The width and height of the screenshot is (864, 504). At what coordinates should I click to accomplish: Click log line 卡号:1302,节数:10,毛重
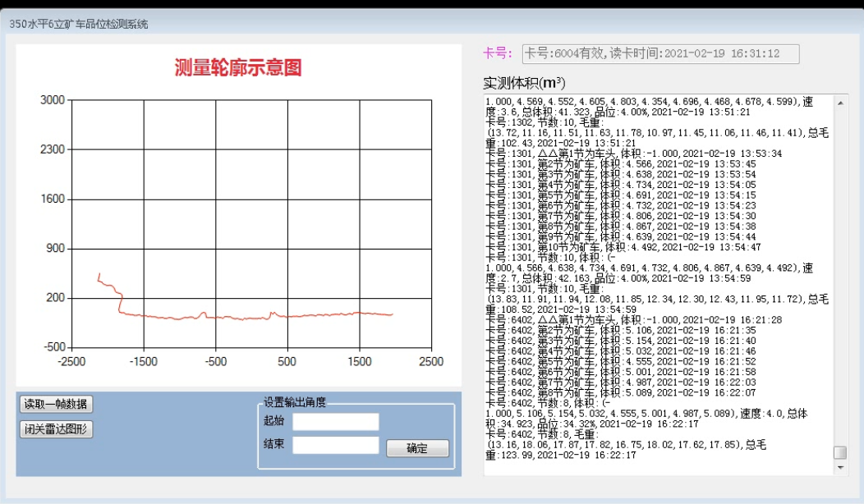[545, 122]
